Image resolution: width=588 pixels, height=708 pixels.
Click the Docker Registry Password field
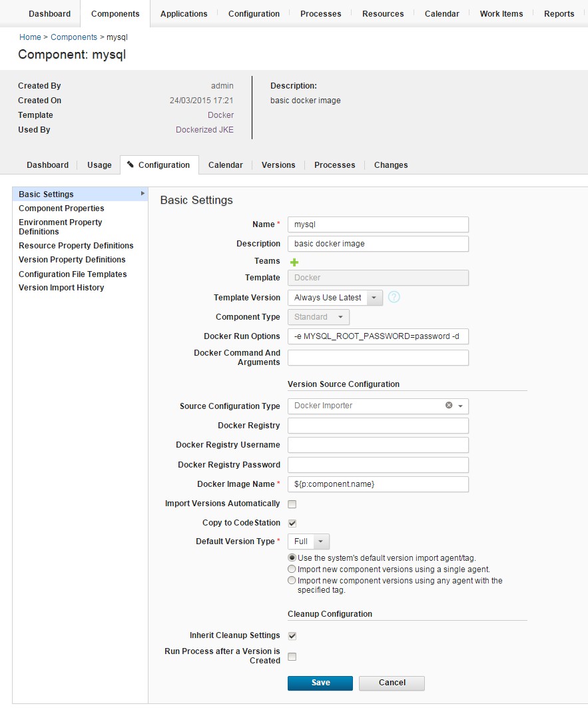pyautogui.click(x=378, y=465)
